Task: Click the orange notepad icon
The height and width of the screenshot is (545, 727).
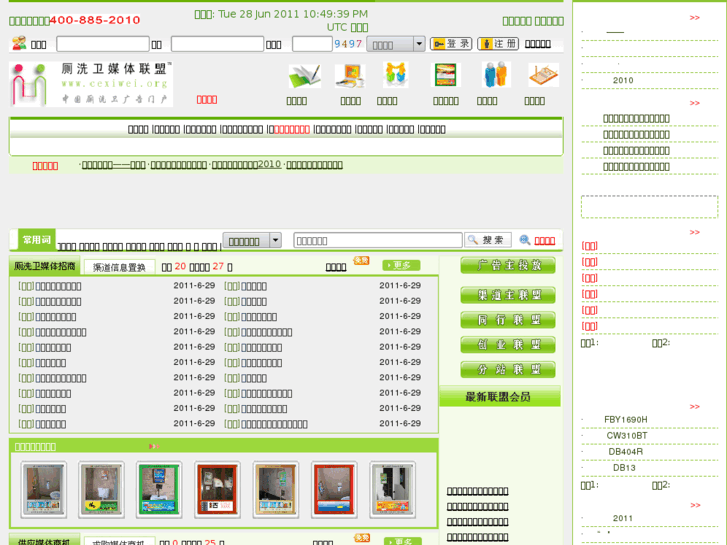Action: point(543,75)
